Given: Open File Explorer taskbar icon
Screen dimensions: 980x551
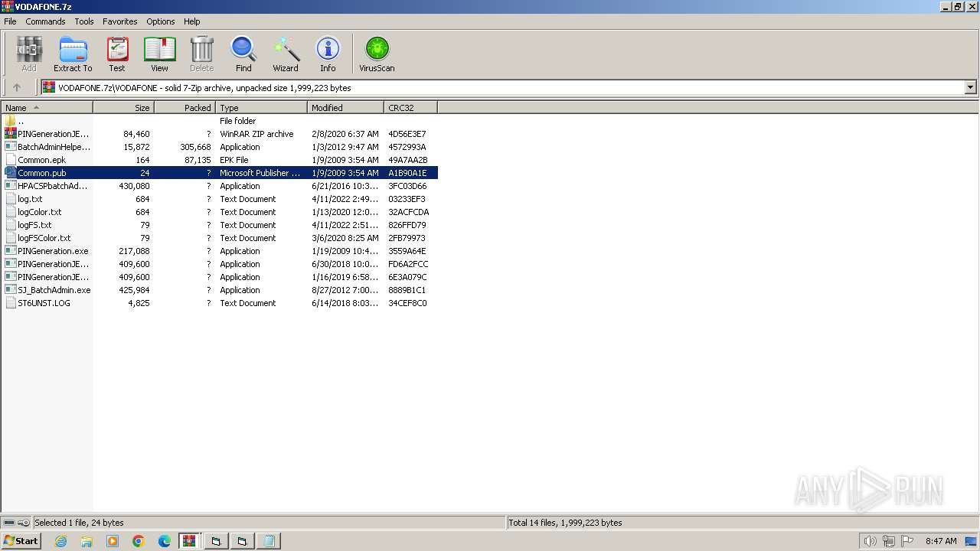Looking at the screenshot, I should click(87, 541).
